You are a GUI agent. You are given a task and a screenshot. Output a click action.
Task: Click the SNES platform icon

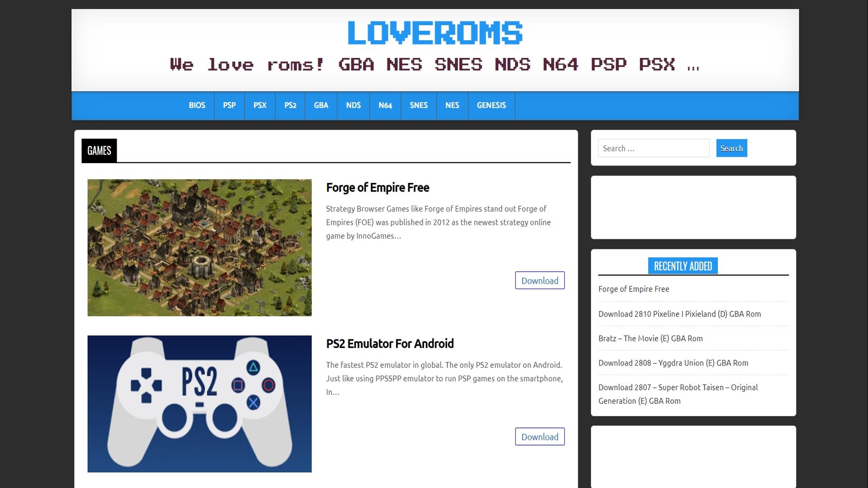click(419, 105)
